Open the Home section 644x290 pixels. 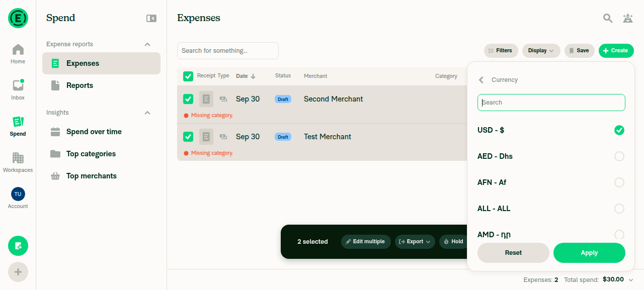pos(18,54)
